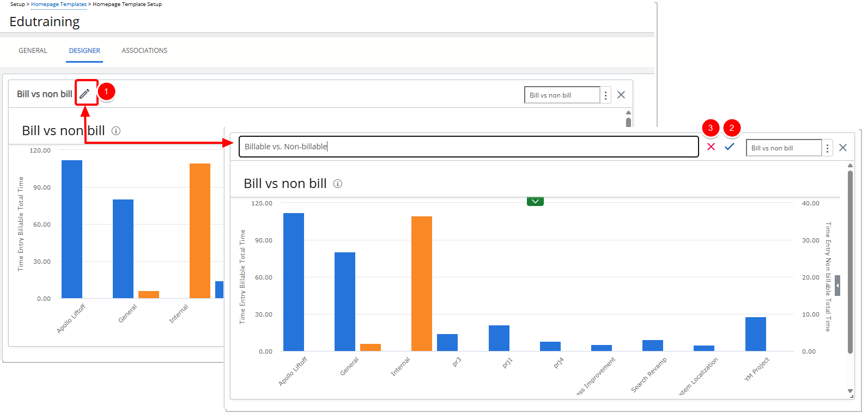Viewport: 868px width, 418px height.
Task: Click the gray X in the pencil-icon widget header
Action: (621, 95)
